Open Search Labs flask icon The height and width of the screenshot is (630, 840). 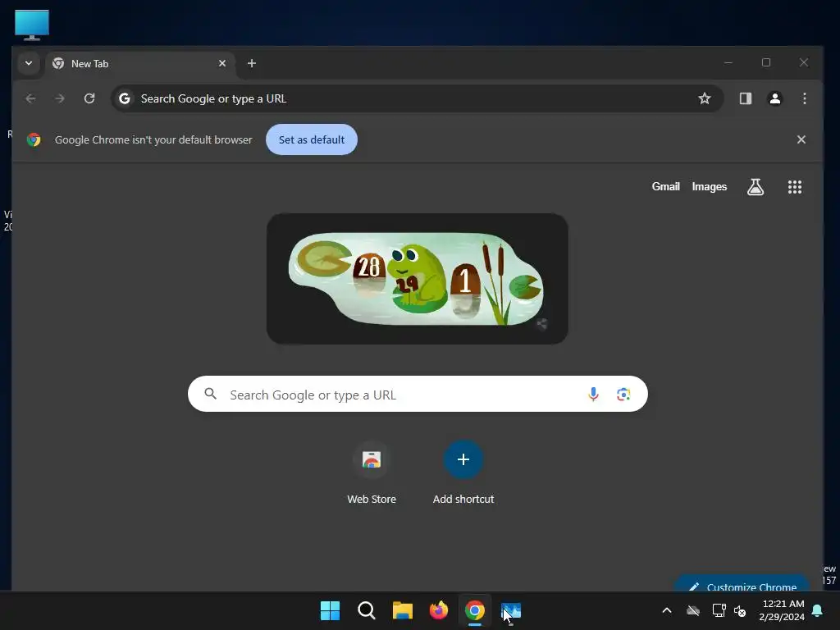tap(756, 187)
